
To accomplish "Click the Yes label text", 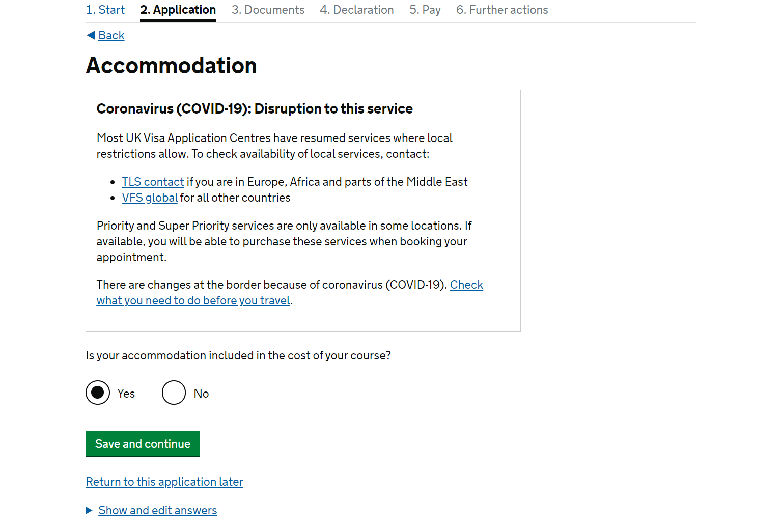I will coord(126,394).
